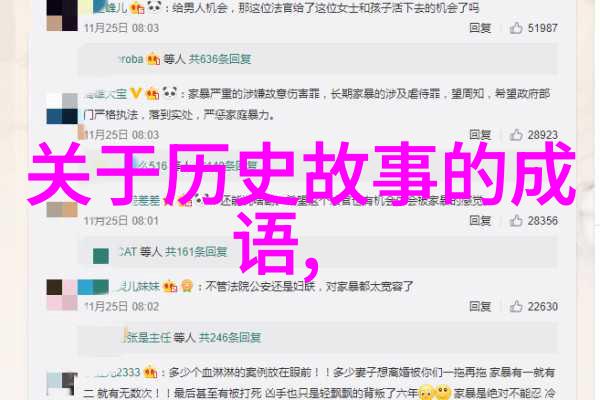Expand the 共246条回复 reply thread

230,337
